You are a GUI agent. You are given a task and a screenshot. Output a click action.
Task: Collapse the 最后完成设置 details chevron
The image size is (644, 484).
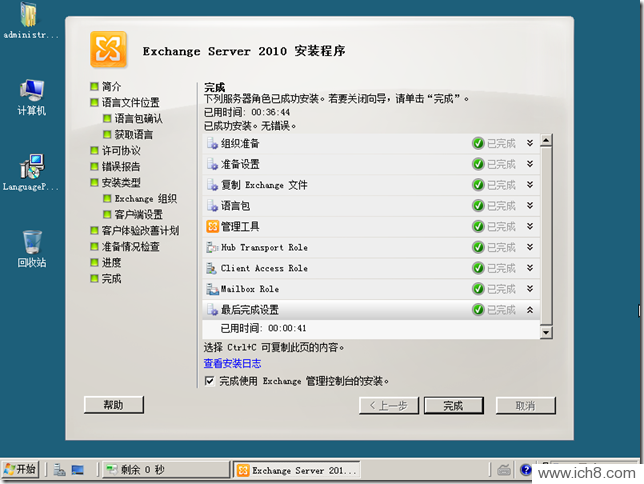530,310
